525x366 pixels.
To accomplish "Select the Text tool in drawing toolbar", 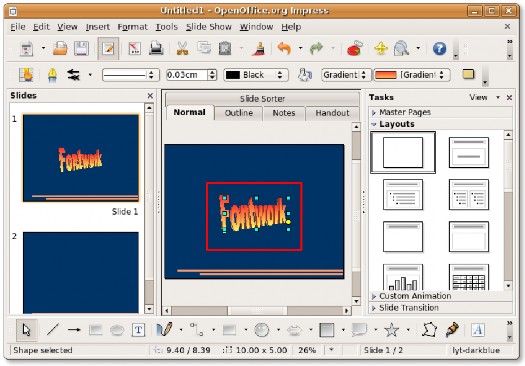I will pos(138,330).
